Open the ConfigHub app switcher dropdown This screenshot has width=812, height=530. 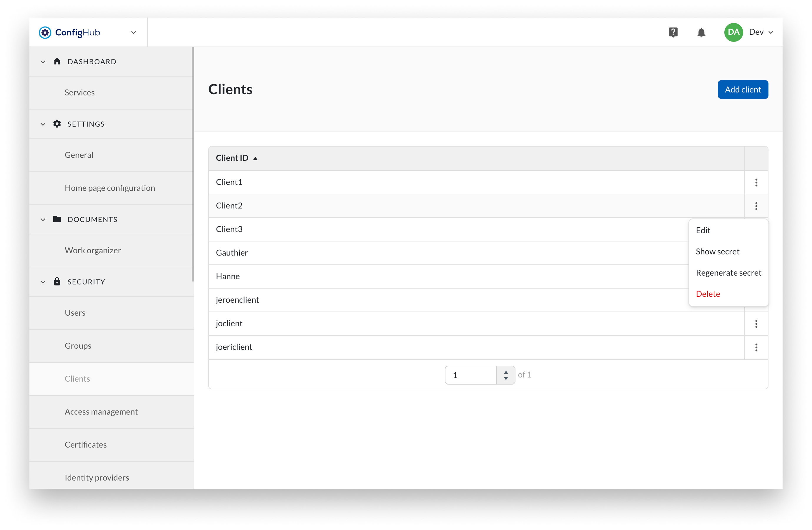coord(133,32)
